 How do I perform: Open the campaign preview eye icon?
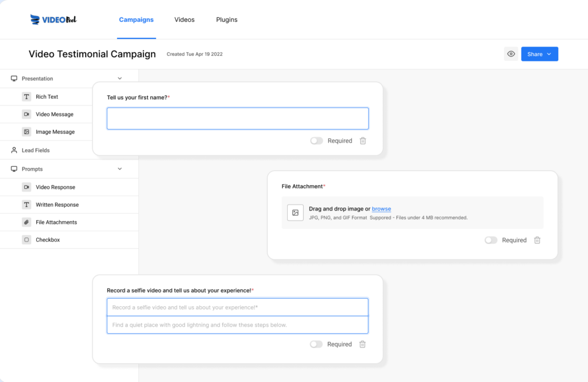pyautogui.click(x=511, y=53)
